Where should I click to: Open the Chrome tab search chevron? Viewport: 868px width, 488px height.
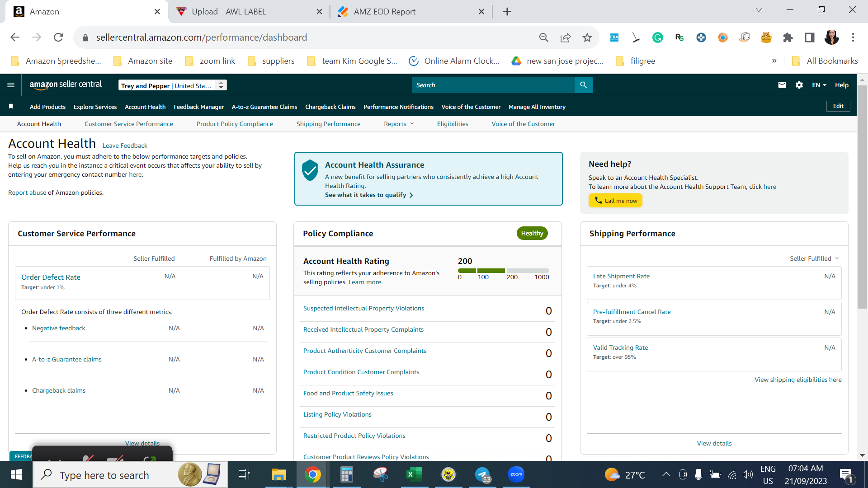(x=759, y=10)
